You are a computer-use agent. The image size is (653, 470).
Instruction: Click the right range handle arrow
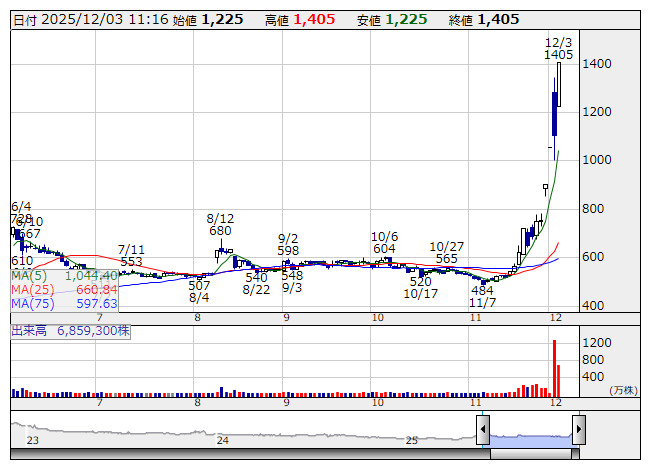578,430
